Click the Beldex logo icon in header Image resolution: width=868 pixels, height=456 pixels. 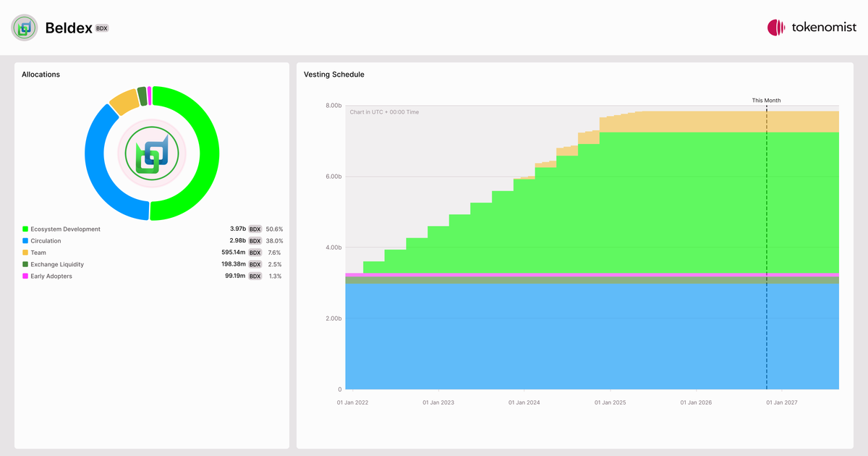[x=25, y=28]
